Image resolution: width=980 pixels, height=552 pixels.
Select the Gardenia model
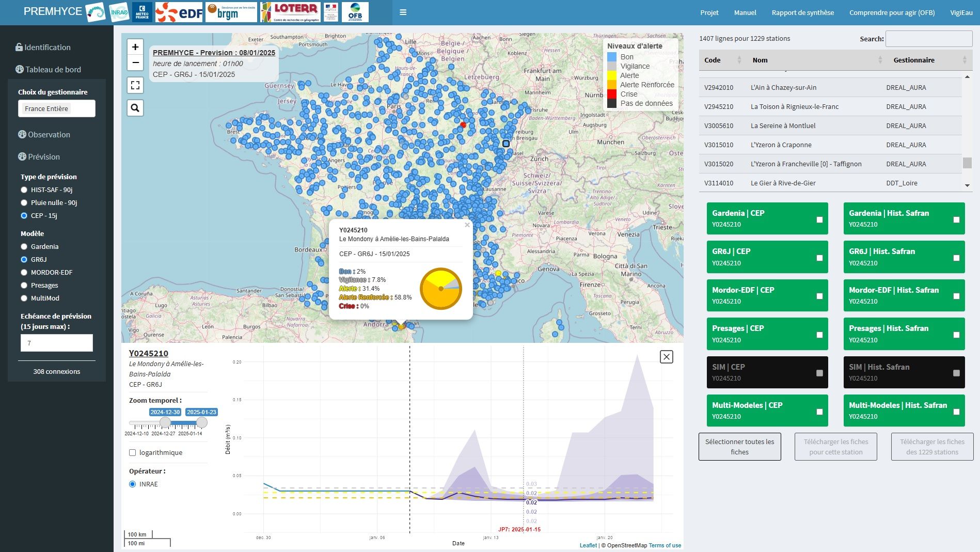pyautogui.click(x=24, y=246)
